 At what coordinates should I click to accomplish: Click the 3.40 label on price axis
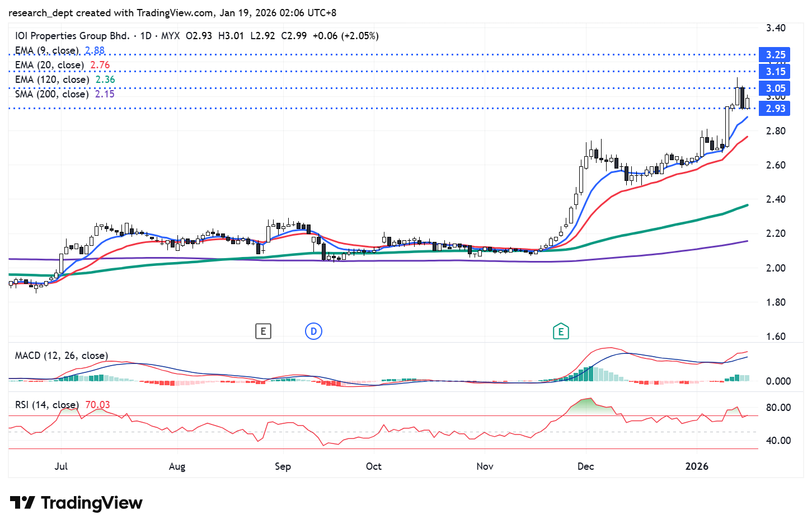pos(776,28)
